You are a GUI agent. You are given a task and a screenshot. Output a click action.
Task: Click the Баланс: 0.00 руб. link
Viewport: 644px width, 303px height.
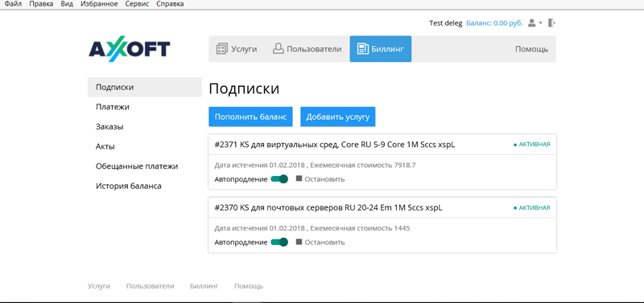[x=494, y=23]
